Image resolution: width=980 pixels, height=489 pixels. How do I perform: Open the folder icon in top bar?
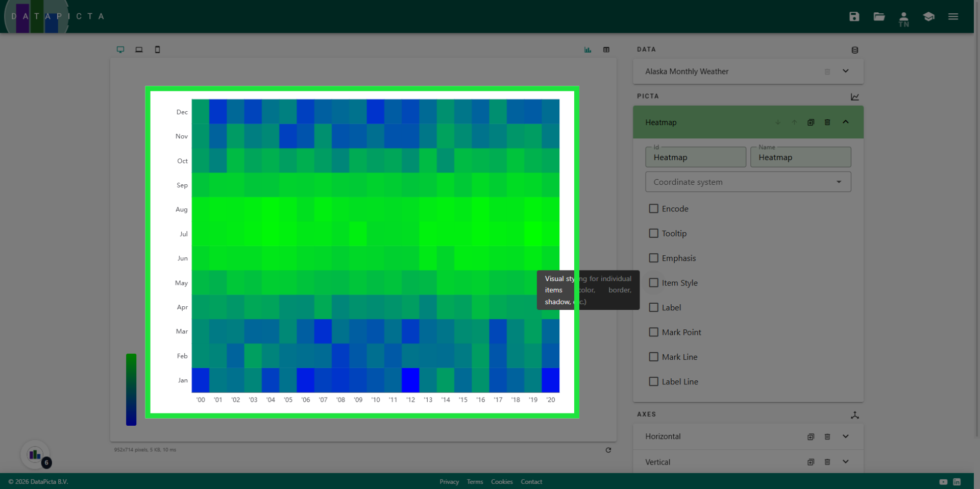879,16
